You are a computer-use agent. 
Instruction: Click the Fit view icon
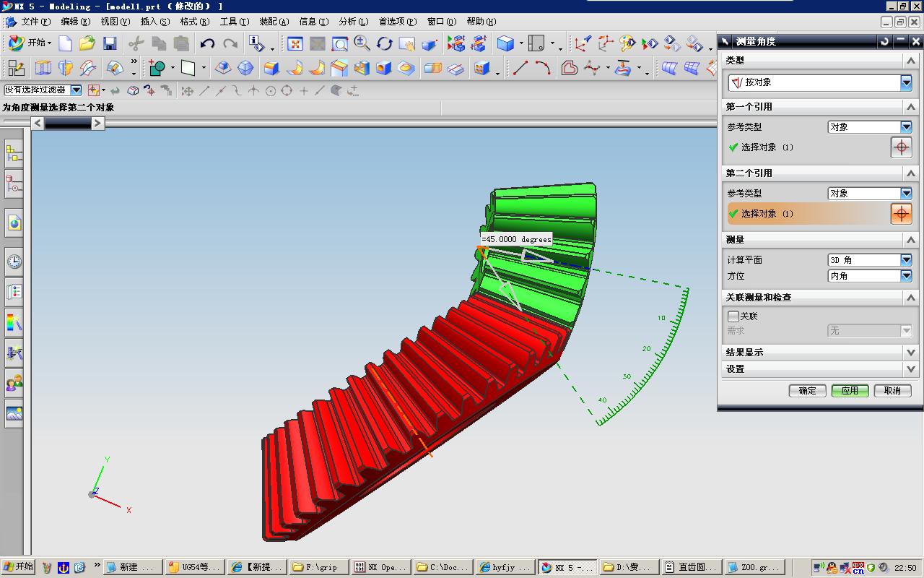[295, 44]
